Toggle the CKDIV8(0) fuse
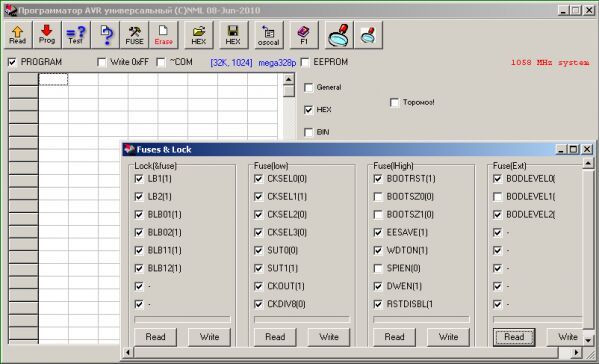Image resolution: width=599 pixels, height=364 pixels. [x=259, y=304]
